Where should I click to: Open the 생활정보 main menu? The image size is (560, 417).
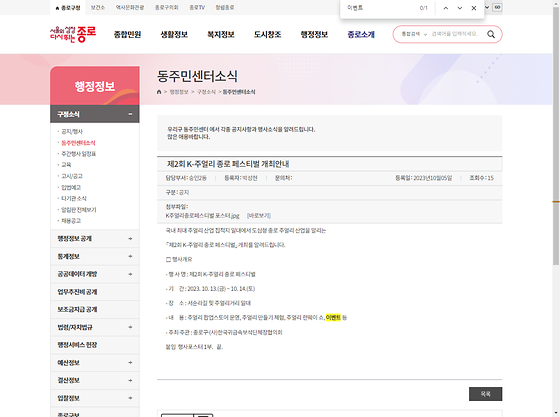[174, 34]
